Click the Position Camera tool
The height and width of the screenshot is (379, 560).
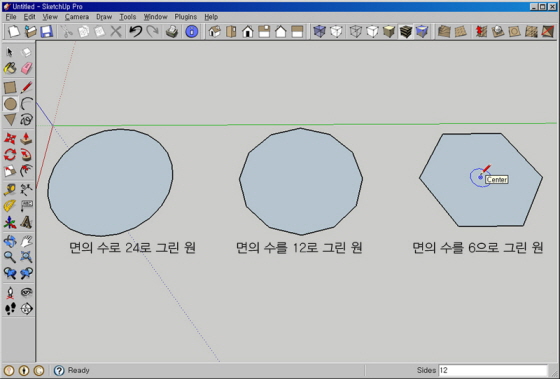click(10, 293)
